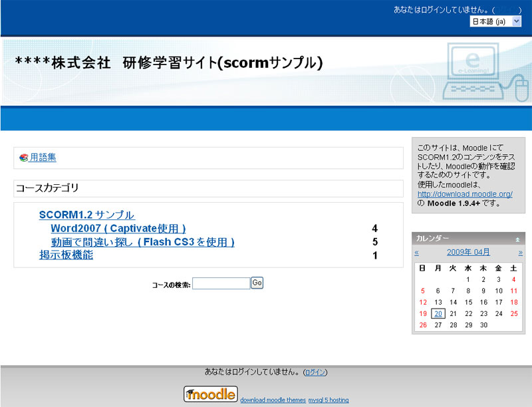
Task: Select day 20 in the calendar
Action: pyautogui.click(x=438, y=313)
